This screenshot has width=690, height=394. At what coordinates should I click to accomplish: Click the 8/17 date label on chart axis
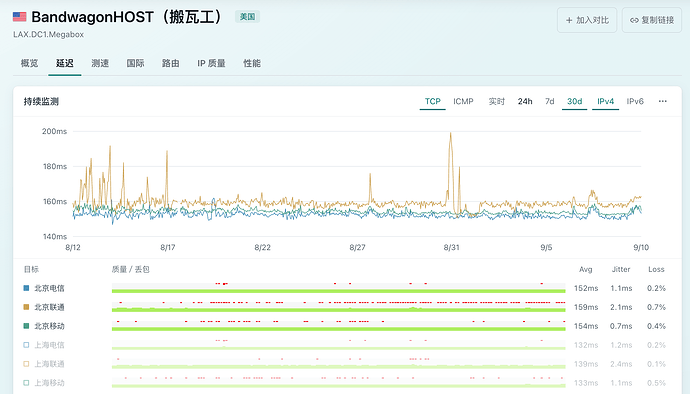tap(168, 247)
